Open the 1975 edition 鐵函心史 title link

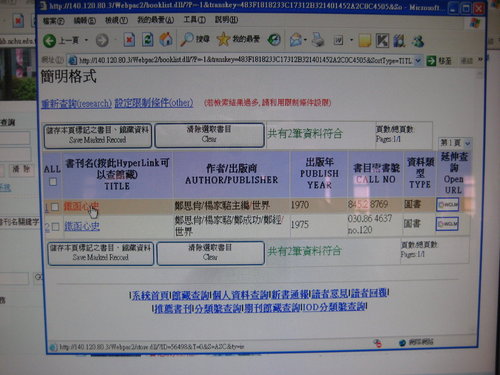click(x=82, y=227)
